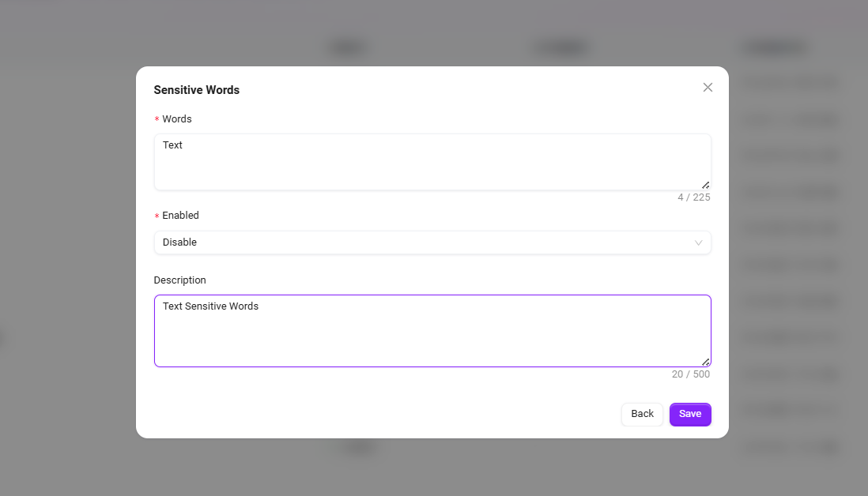Place cursor after "Text" in Words field

183,145
